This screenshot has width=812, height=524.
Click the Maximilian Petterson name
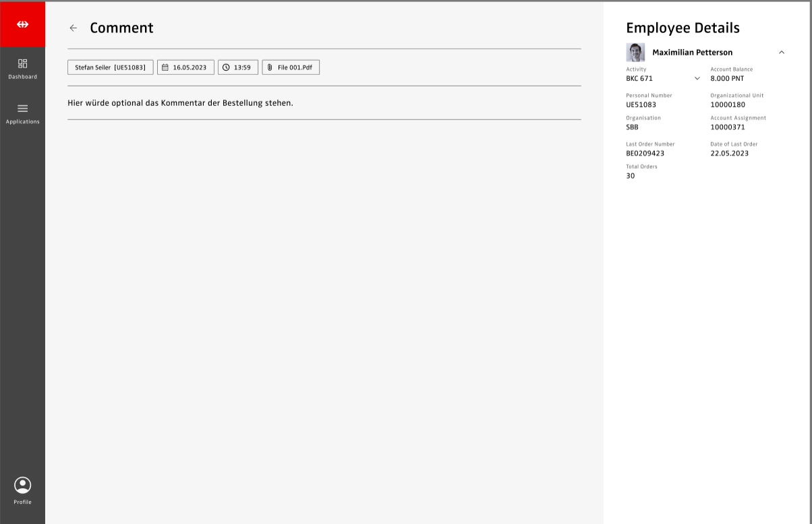pos(692,53)
